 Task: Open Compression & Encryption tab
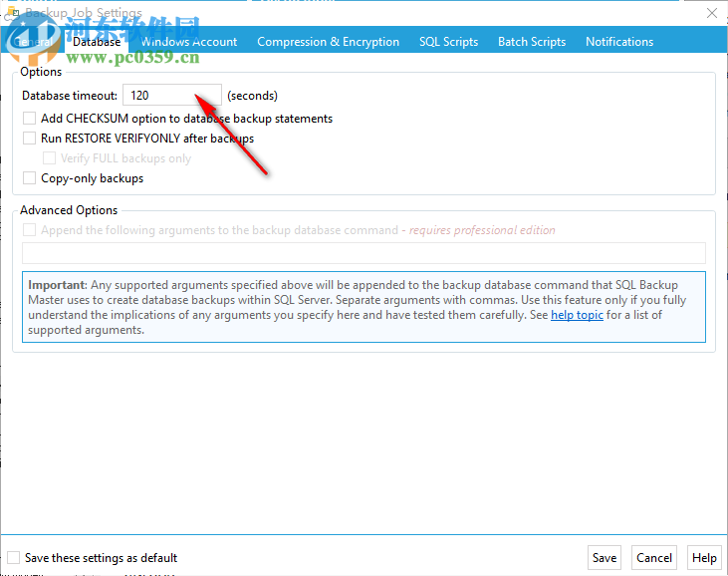coord(329,42)
